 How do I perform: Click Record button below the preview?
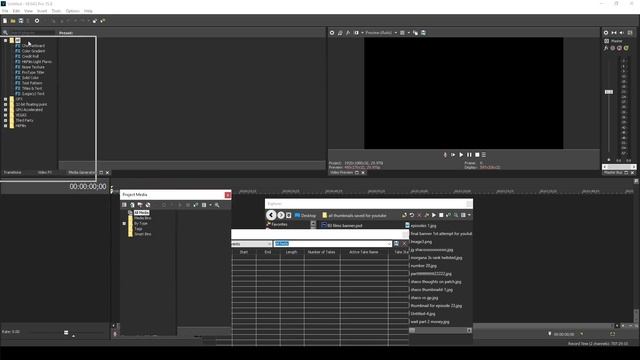coord(445,155)
